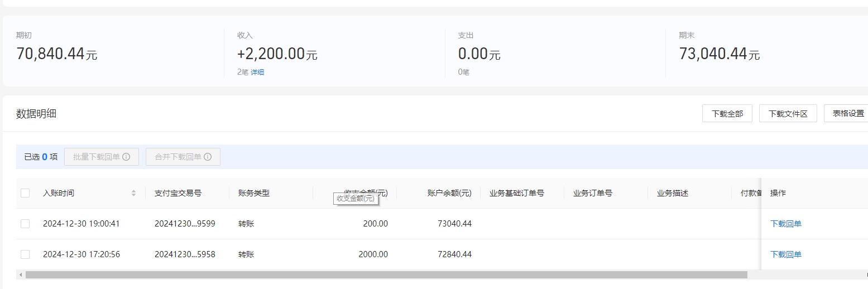This screenshot has width=868, height=289.
Task: Click the balance cell 73040.44
Action: coord(454,224)
